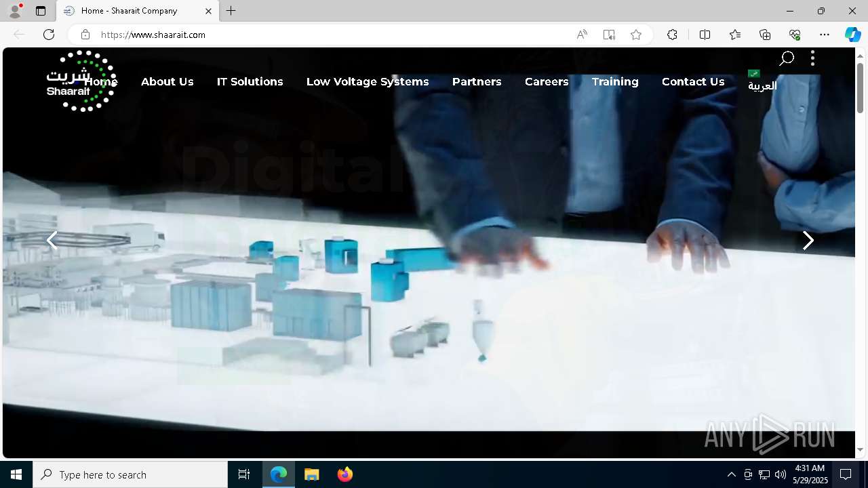Viewport: 868px width, 488px height.
Task: View site information lock icon
Action: pyautogui.click(x=85, y=35)
